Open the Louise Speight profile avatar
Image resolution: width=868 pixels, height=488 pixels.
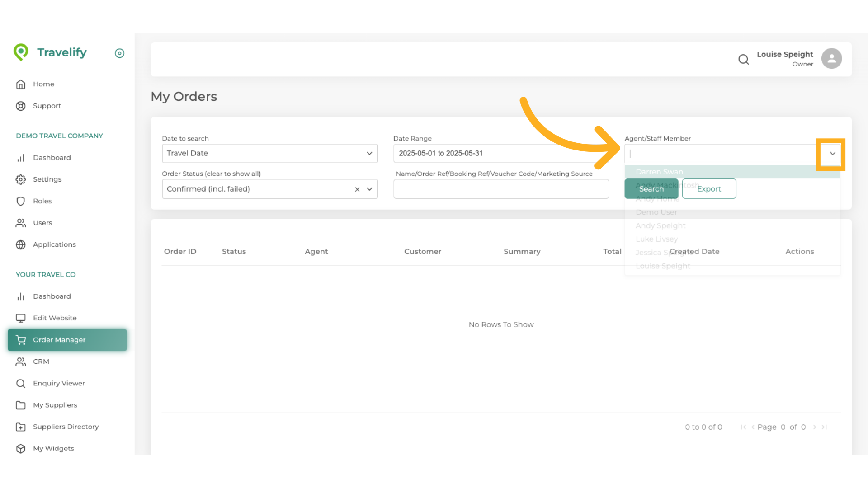[831, 58]
